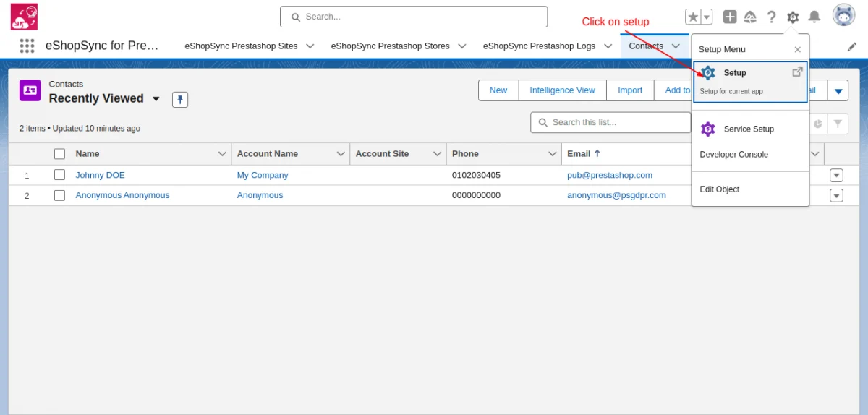Open the Phone column menu chevron
The height and width of the screenshot is (415, 868).
[553, 154]
